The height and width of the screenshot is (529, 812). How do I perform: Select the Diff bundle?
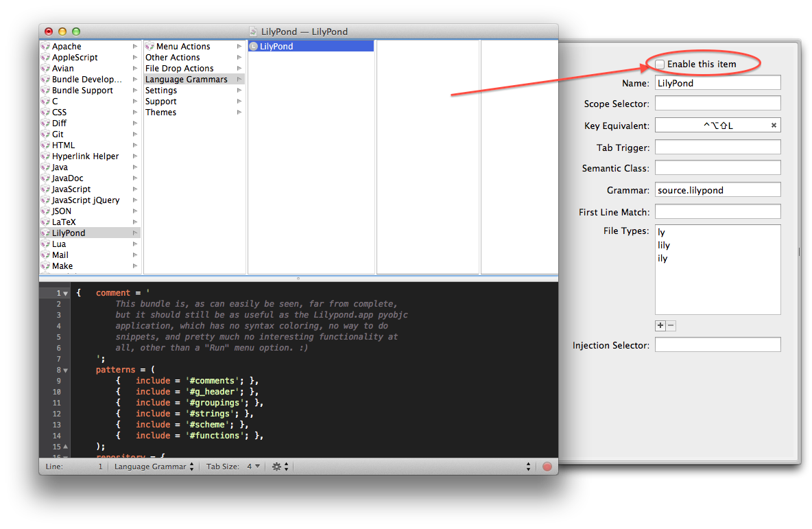click(90, 124)
